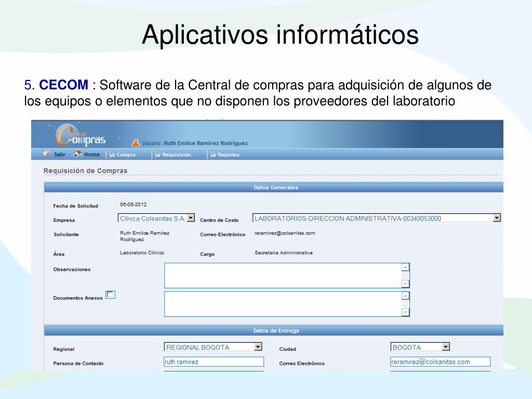This screenshot has width=532, height=399.
Task: Click the CECOM bold heading text
Action: pos(63,85)
